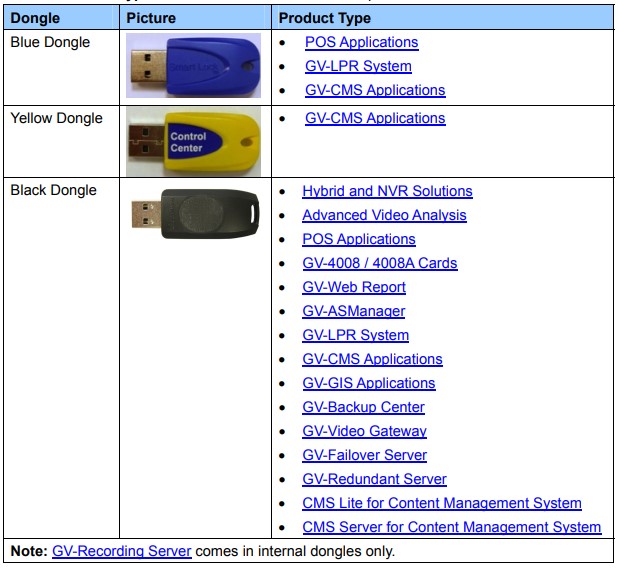This screenshot has width=618, height=568.
Task: Select the 'Yellow Dongle' cell text
Action: pyautogui.click(x=56, y=118)
